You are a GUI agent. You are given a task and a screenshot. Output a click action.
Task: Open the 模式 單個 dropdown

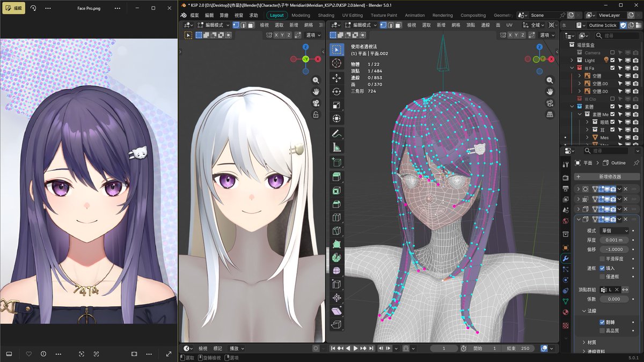click(614, 231)
